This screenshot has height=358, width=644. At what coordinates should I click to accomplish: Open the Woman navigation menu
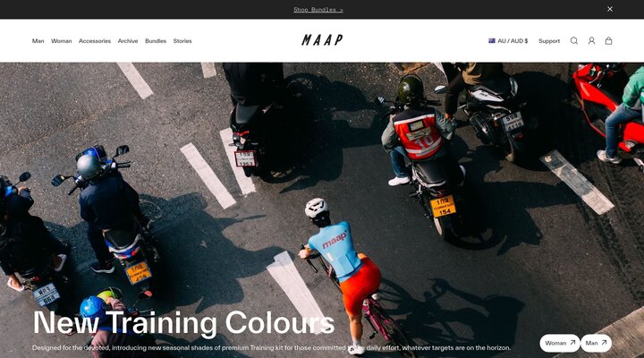[61, 40]
